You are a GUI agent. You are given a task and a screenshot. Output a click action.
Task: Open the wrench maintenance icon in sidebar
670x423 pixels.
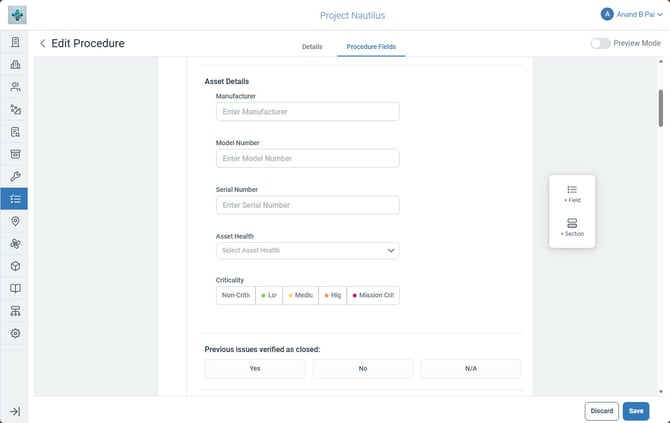[x=15, y=176]
